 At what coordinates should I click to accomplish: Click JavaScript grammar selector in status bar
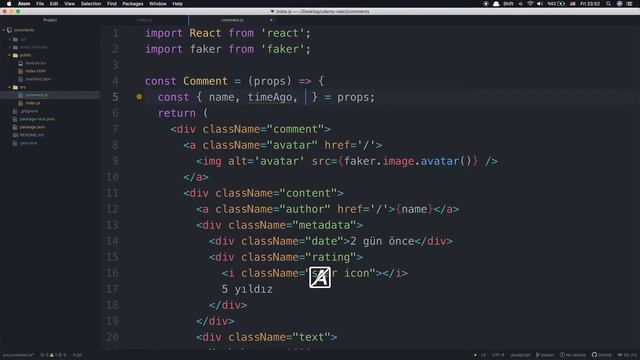tap(520, 355)
